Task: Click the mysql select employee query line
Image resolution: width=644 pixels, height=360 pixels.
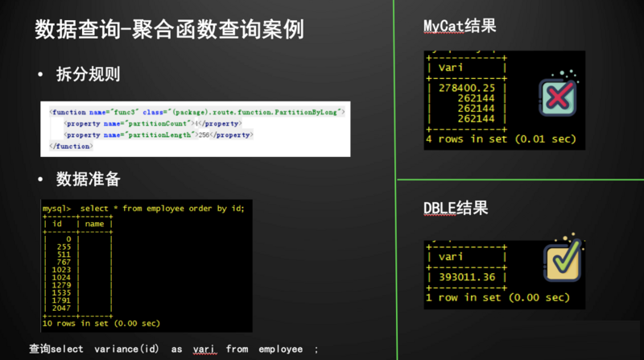Action: (x=143, y=209)
